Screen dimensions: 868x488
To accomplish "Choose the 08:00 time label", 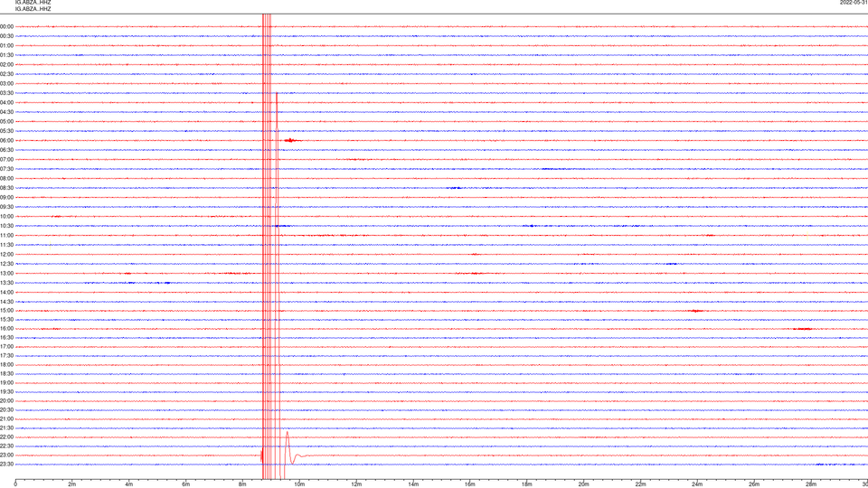I will click(x=6, y=178).
